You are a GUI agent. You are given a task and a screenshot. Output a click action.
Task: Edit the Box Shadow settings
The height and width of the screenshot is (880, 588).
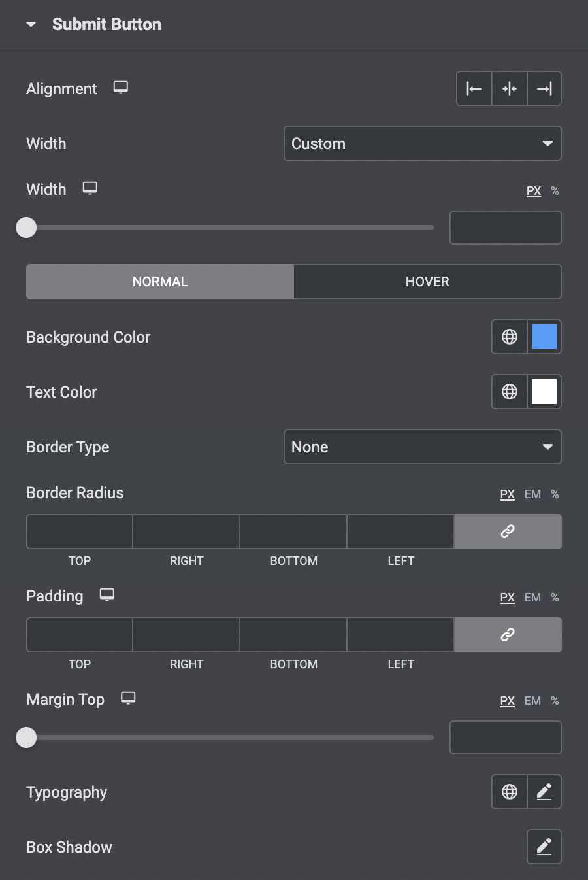(x=544, y=847)
